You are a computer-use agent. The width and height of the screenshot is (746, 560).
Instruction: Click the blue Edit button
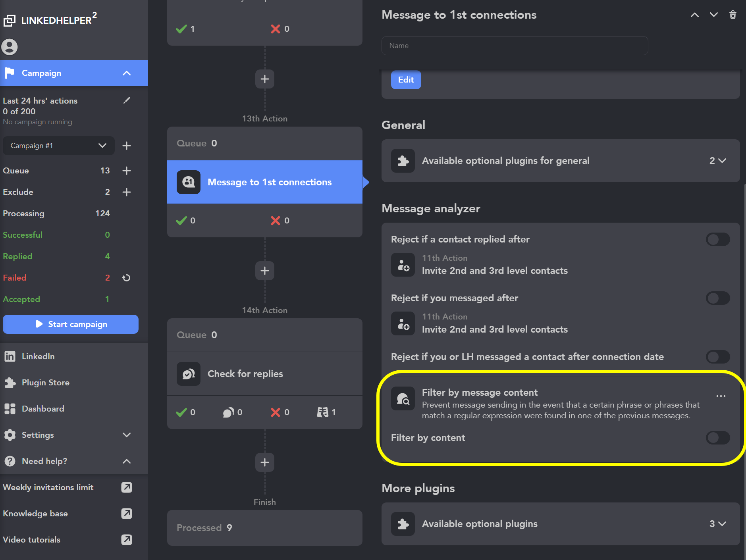[x=406, y=80]
